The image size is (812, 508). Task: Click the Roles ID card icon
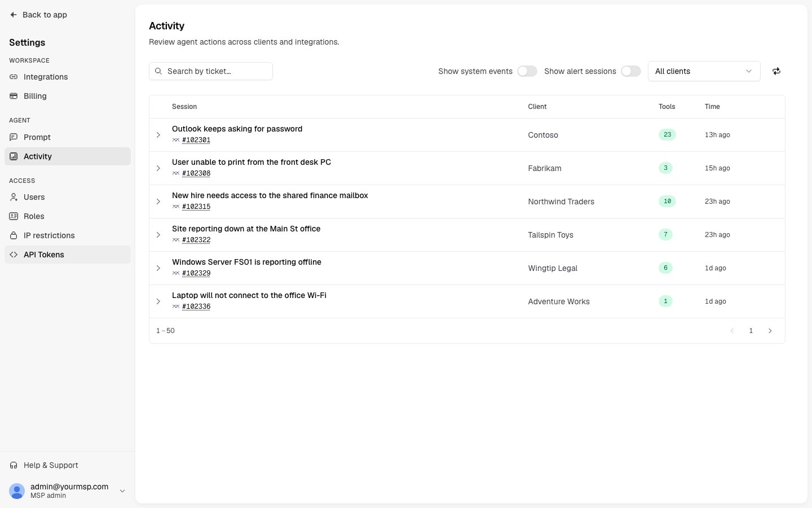(x=14, y=216)
